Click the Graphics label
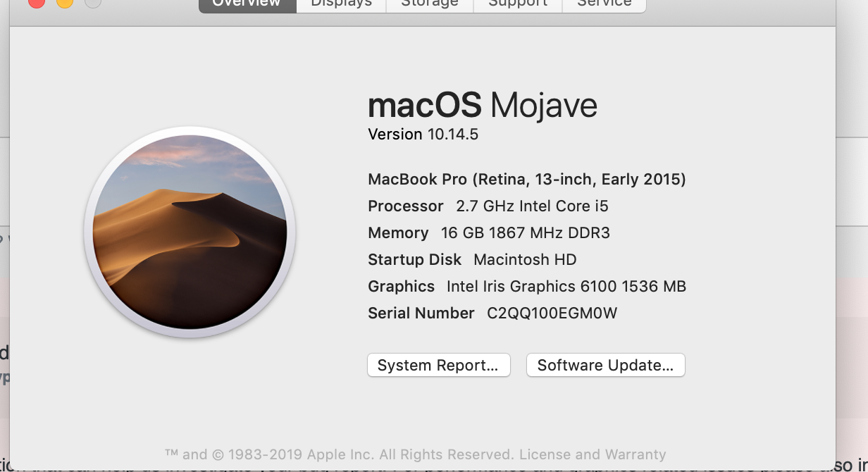The width and height of the screenshot is (868, 472). click(x=401, y=287)
